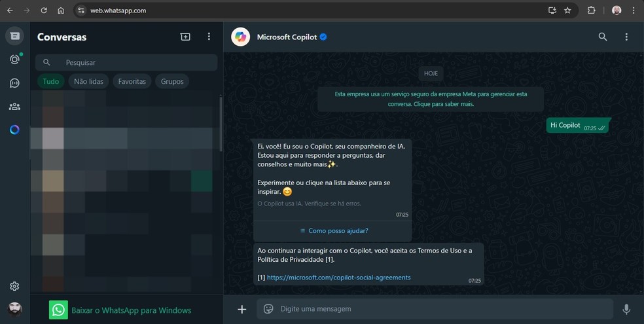Open the Channels icon in sidebar
644x324 pixels.
(x=14, y=83)
